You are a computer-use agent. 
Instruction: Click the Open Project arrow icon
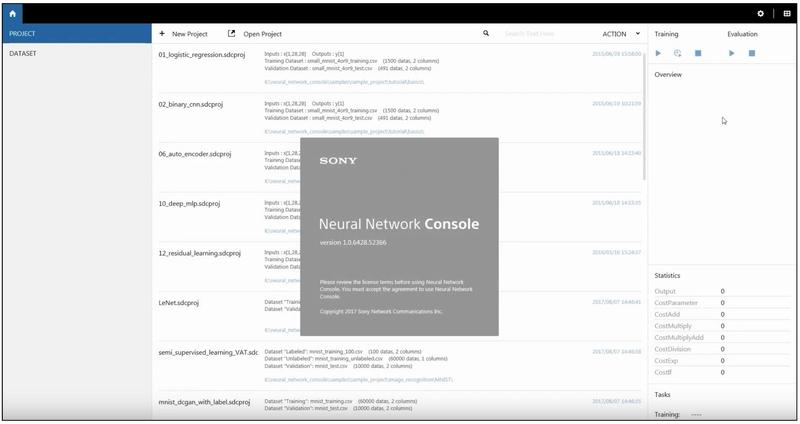tap(232, 34)
